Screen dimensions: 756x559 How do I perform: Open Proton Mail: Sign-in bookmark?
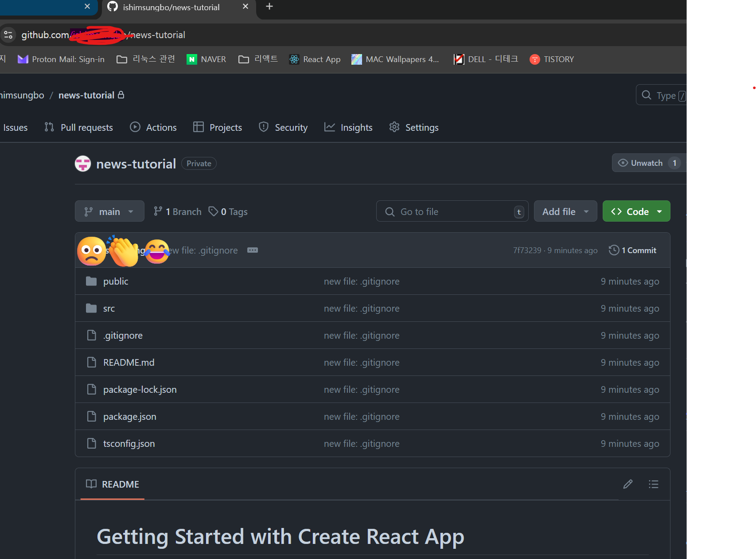[61, 59]
